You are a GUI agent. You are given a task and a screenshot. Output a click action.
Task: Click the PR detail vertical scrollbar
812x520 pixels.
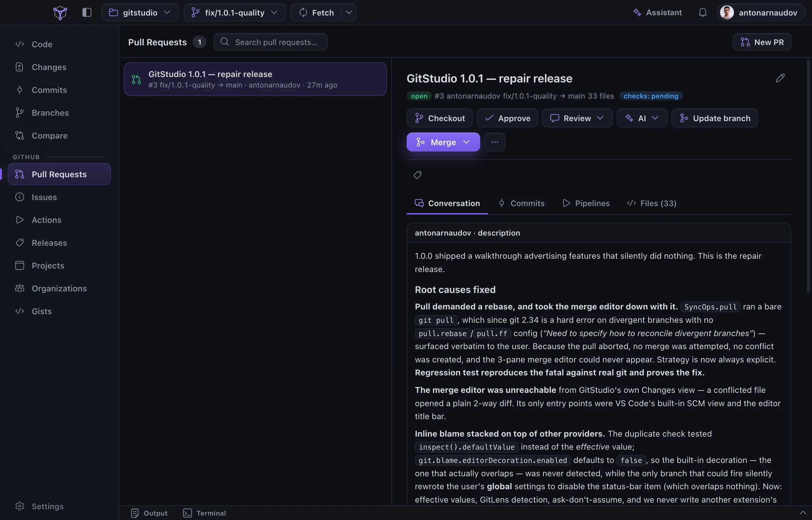pyautogui.click(x=808, y=176)
